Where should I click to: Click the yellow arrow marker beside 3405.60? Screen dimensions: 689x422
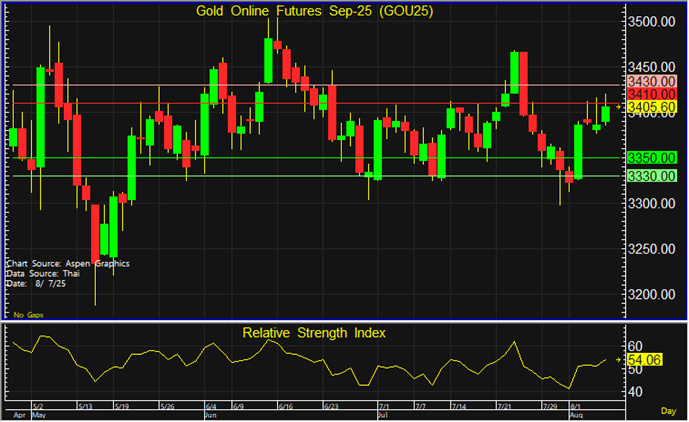click(619, 107)
